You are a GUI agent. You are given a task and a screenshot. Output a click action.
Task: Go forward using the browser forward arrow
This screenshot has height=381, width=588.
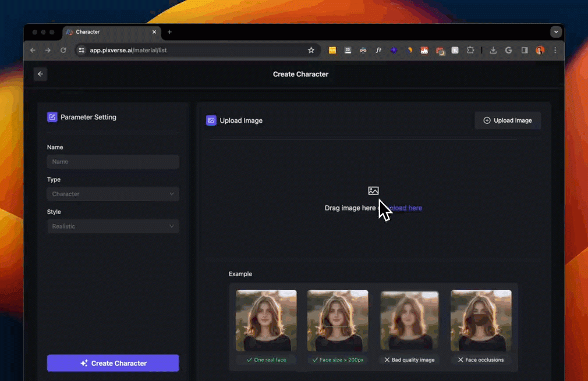(x=48, y=50)
